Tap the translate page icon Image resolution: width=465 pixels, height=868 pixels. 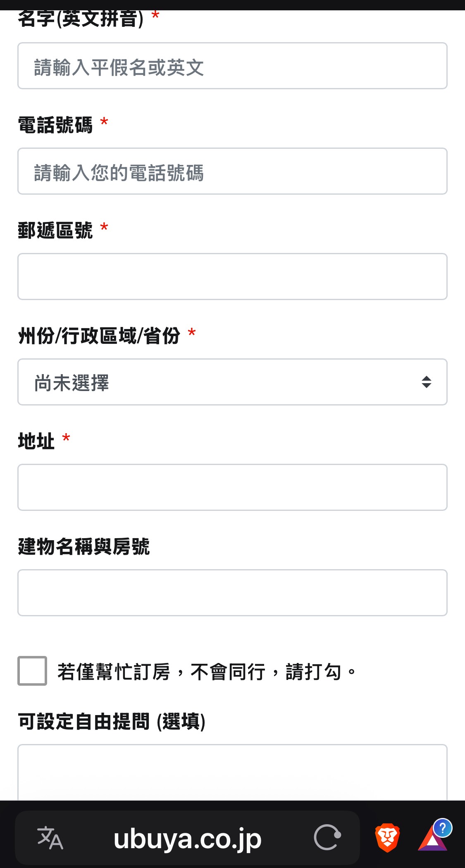click(x=50, y=838)
